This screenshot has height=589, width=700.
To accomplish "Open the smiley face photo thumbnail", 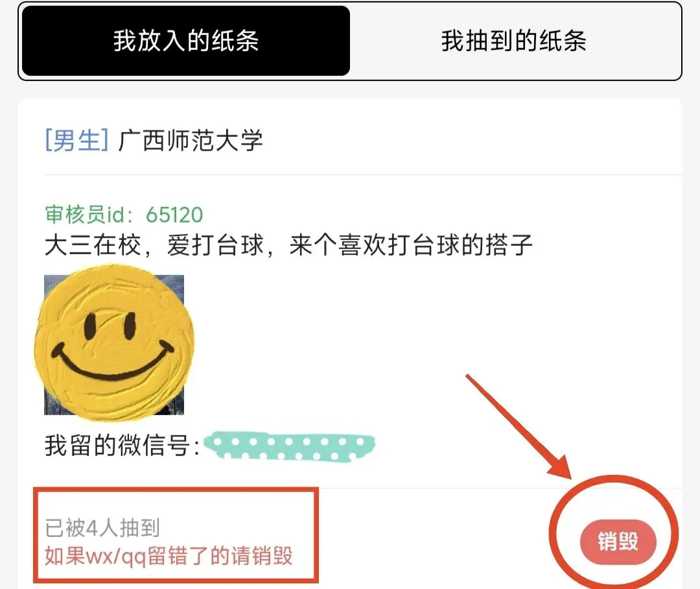I will point(114,344).
